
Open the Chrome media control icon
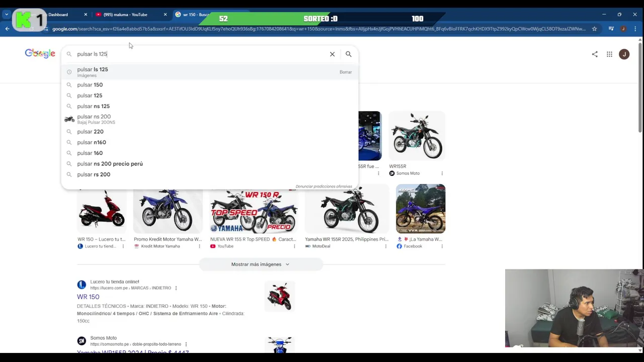pos(611,29)
